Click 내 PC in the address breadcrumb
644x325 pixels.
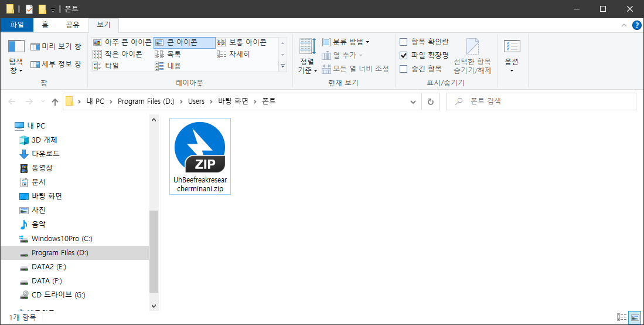(96, 101)
